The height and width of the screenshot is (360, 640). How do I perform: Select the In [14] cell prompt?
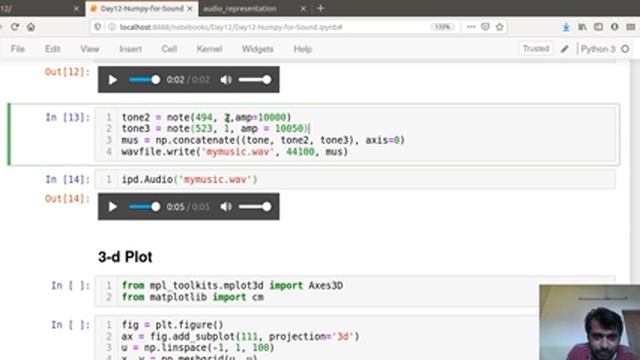click(x=68, y=180)
